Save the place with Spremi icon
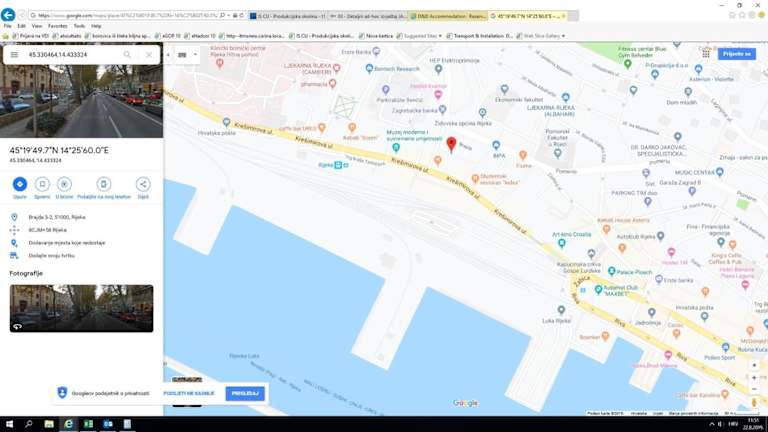 [42, 184]
